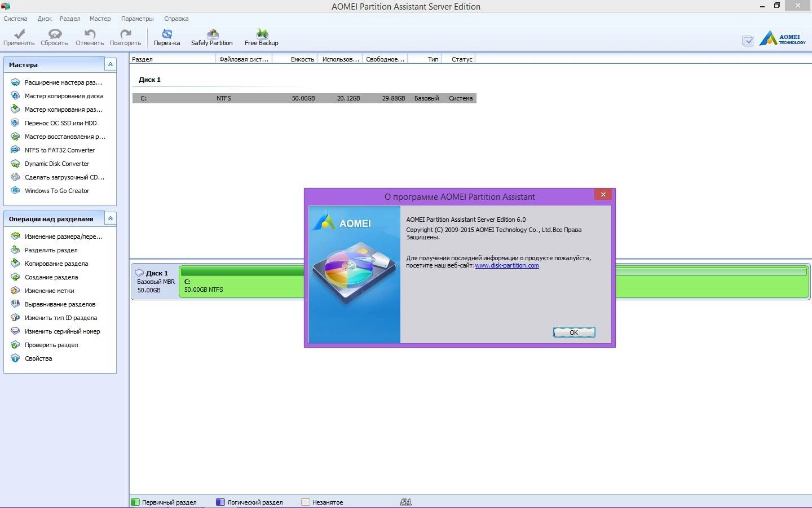This screenshot has width=812, height=508.
Task: Close the О программе dialog
Action: (x=603, y=195)
